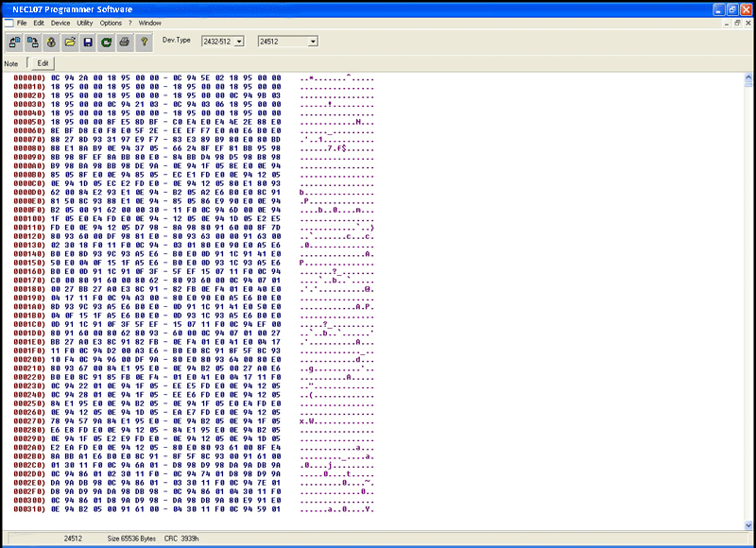Save the buffer using the floppy disk icon
Image resolution: width=756 pixels, height=548 pixels.
(x=87, y=43)
